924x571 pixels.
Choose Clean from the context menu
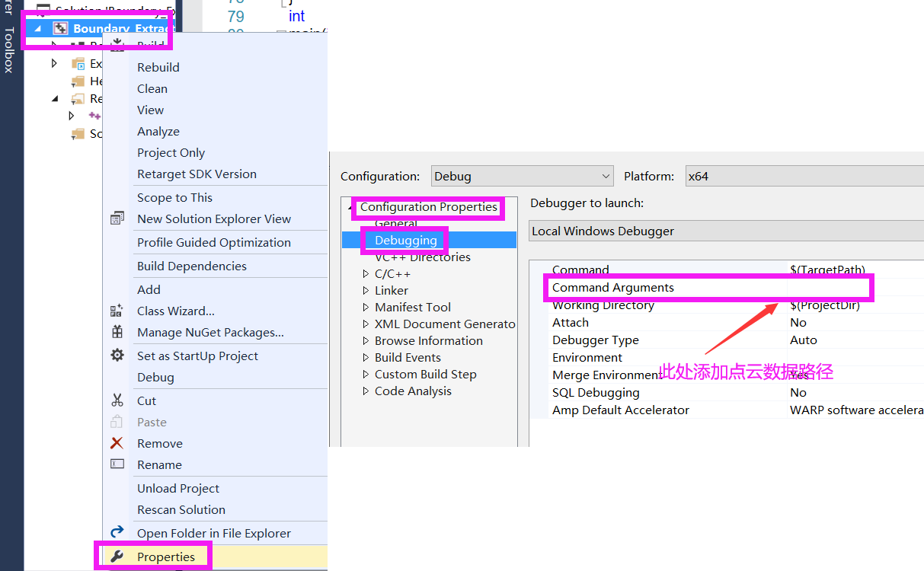[x=152, y=88]
